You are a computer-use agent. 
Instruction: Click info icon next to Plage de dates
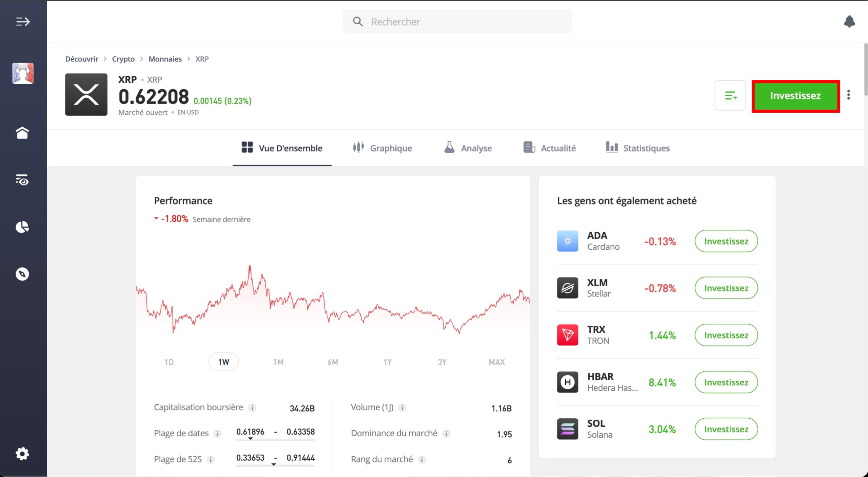(217, 434)
